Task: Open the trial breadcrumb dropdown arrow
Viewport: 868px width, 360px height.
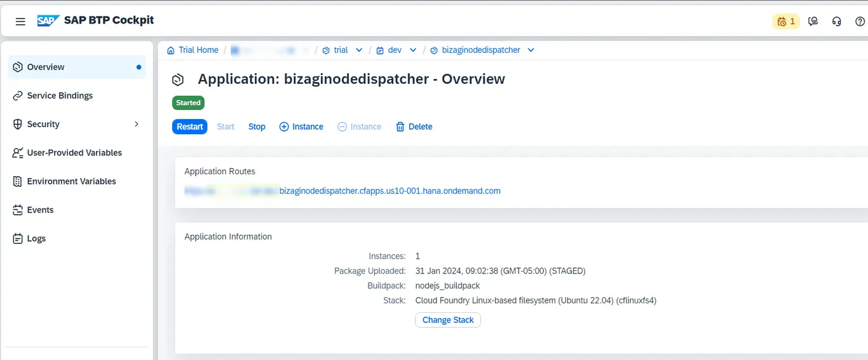Action: pos(359,50)
